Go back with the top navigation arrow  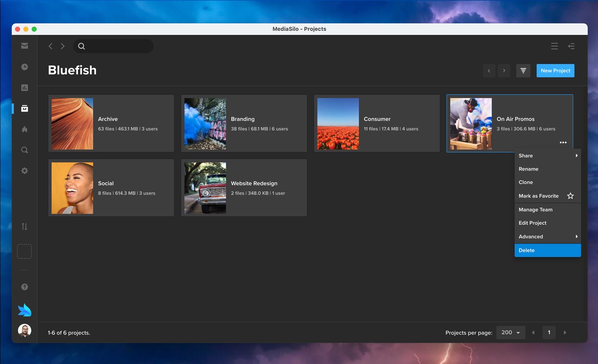[x=50, y=46]
